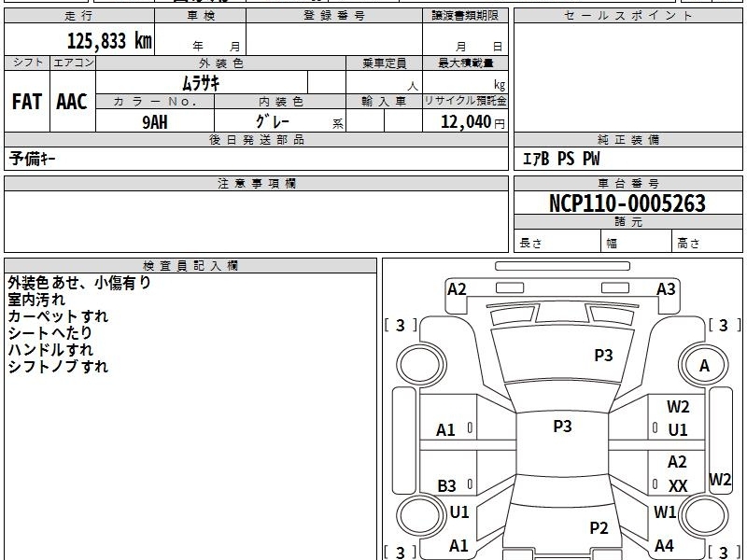Select the W1 mark on the diagram
This screenshot has height=560, width=747.
pos(665,512)
